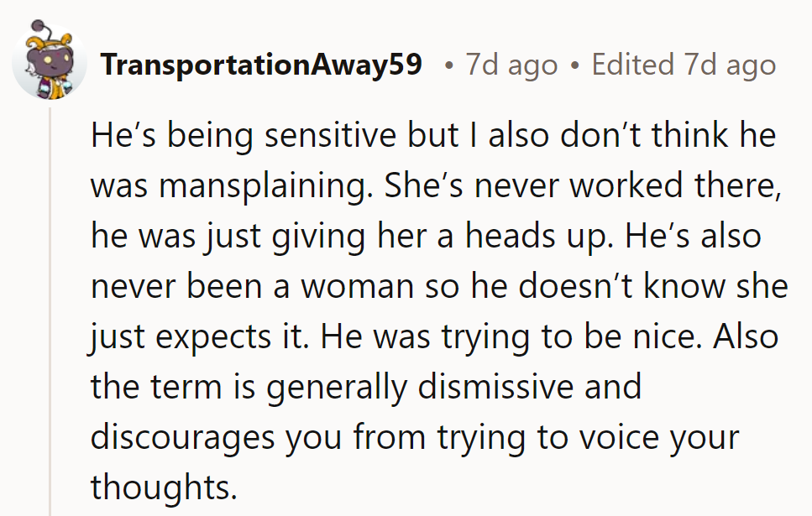Click the word "generally" in the comment
The height and width of the screenshot is (516, 812).
click(x=337, y=388)
